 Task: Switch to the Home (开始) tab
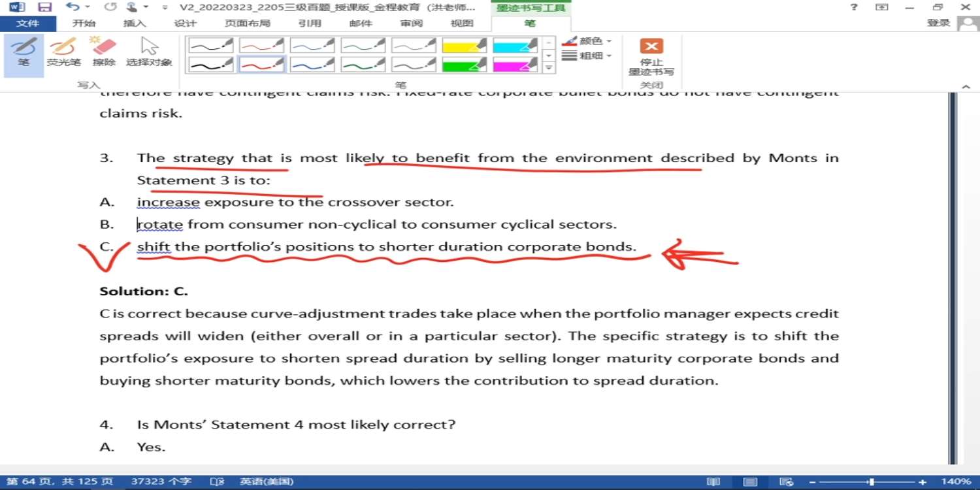(x=84, y=24)
